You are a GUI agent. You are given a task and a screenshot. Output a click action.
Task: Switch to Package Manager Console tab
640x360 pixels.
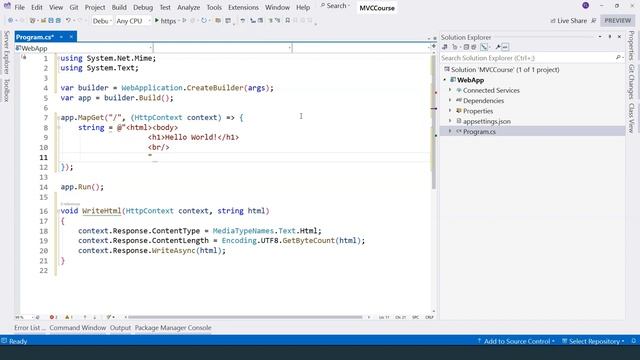(173, 327)
